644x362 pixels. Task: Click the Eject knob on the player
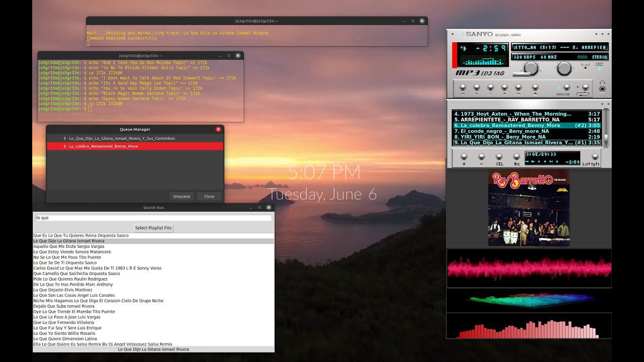point(535,87)
